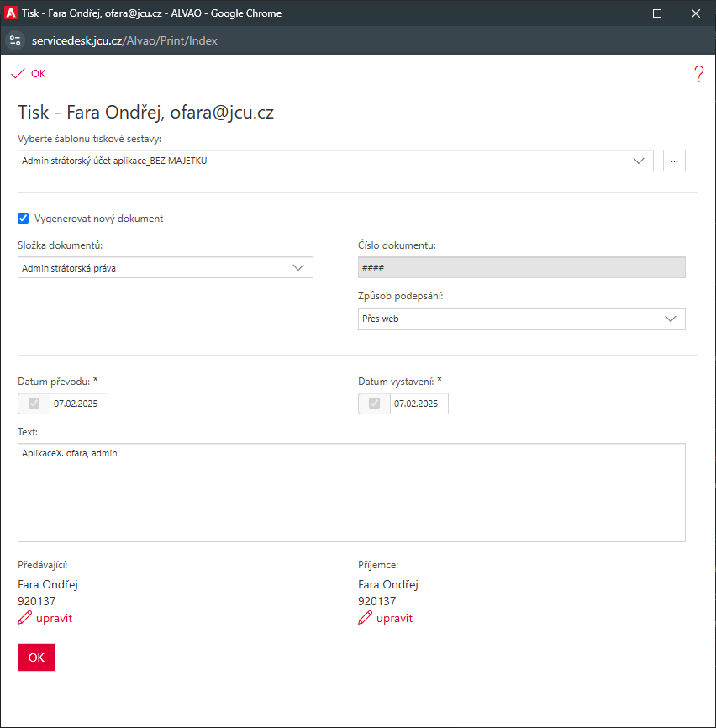Open the Způsob podepsání dropdown
Image resolution: width=716 pixels, height=728 pixels.
coord(521,319)
